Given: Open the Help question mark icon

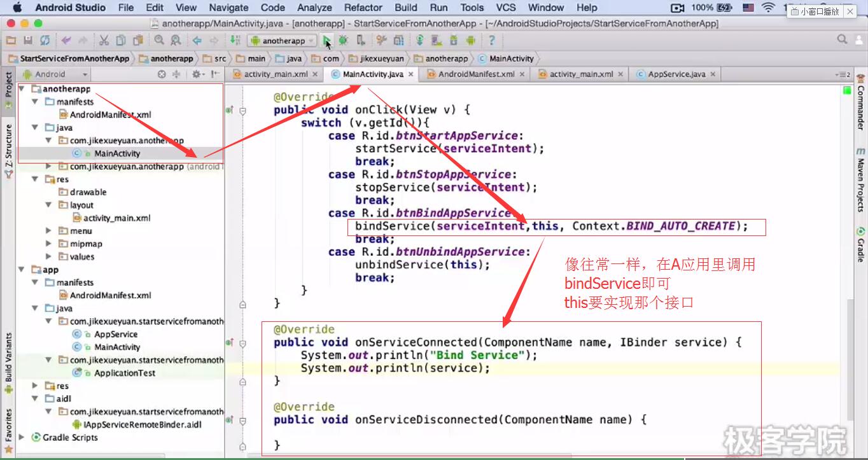Looking at the screenshot, I should [491, 41].
